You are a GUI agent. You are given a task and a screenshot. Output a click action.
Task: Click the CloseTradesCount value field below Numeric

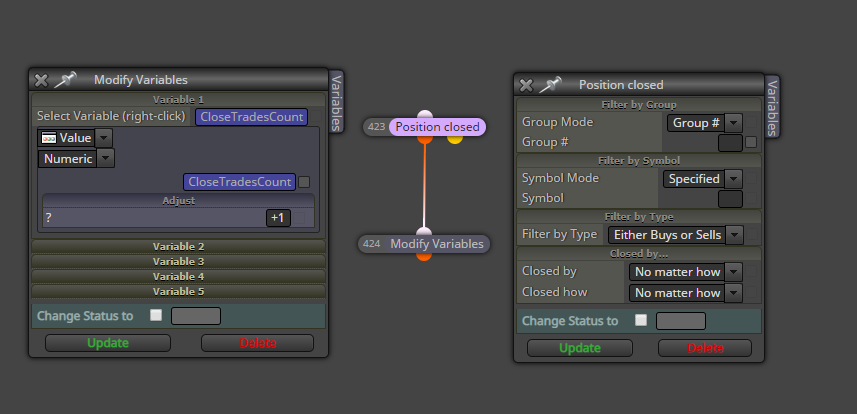point(239,182)
